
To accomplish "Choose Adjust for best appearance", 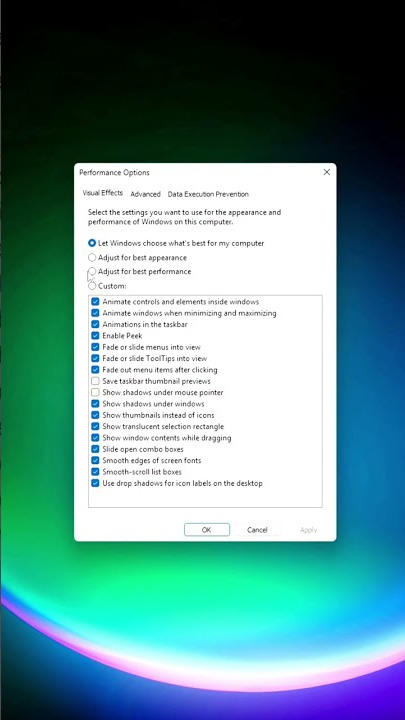I will [92, 257].
